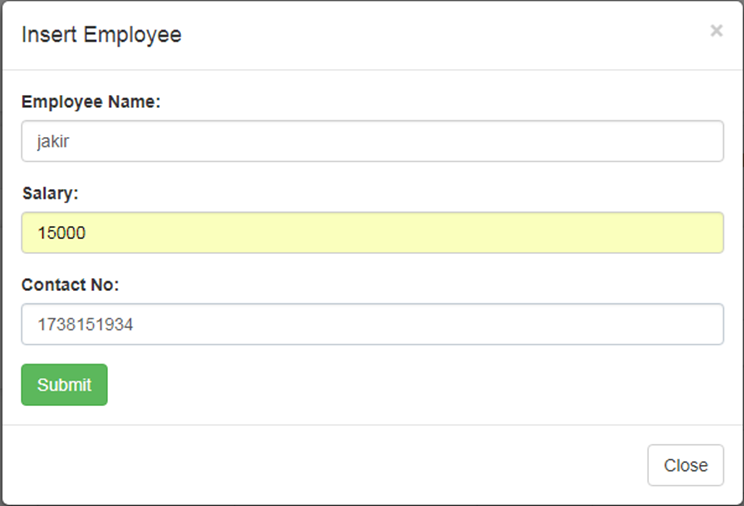Click the Employee Name input field
This screenshot has height=506, width=744.
click(372, 142)
